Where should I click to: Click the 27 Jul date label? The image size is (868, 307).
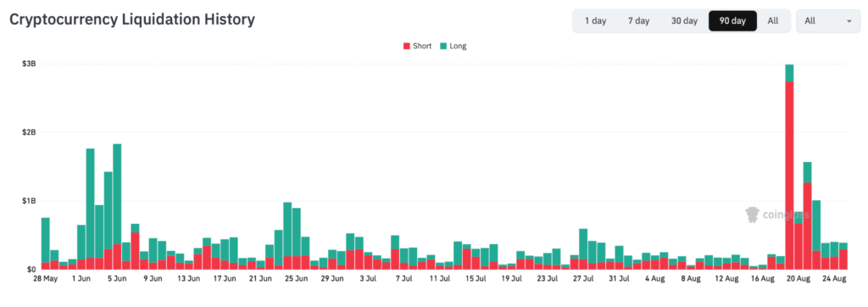click(x=583, y=279)
